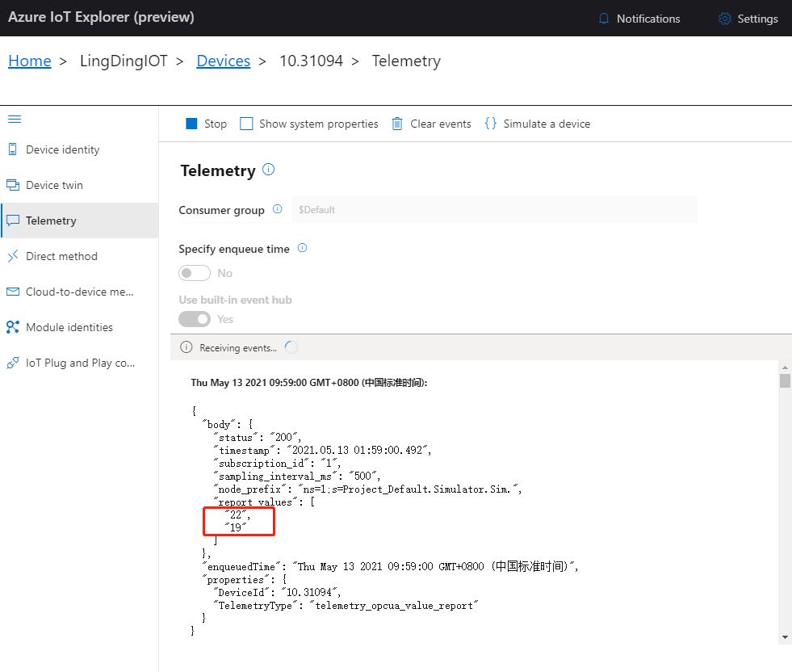The height and width of the screenshot is (672, 792).
Task: Toggle the Use built-in event hub switch
Action: pos(195,319)
